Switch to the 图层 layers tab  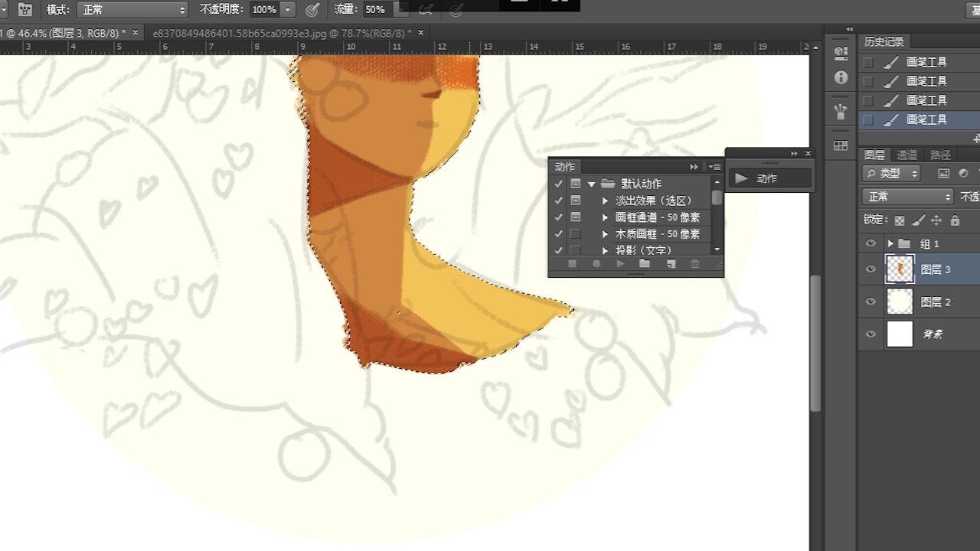[x=874, y=155]
